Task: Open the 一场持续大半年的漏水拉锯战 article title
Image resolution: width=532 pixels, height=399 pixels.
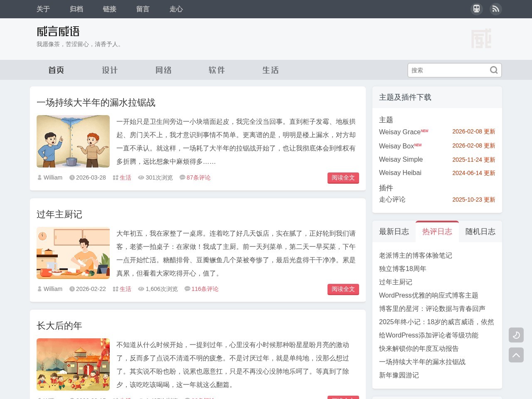Action: [x=96, y=103]
